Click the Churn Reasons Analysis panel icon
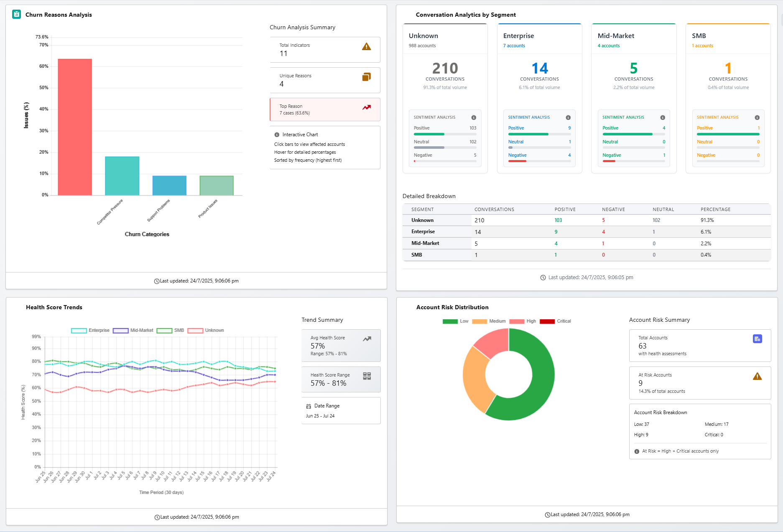This screenshot has width=783, height=532. pyautogui.click(x=16, y=14)
